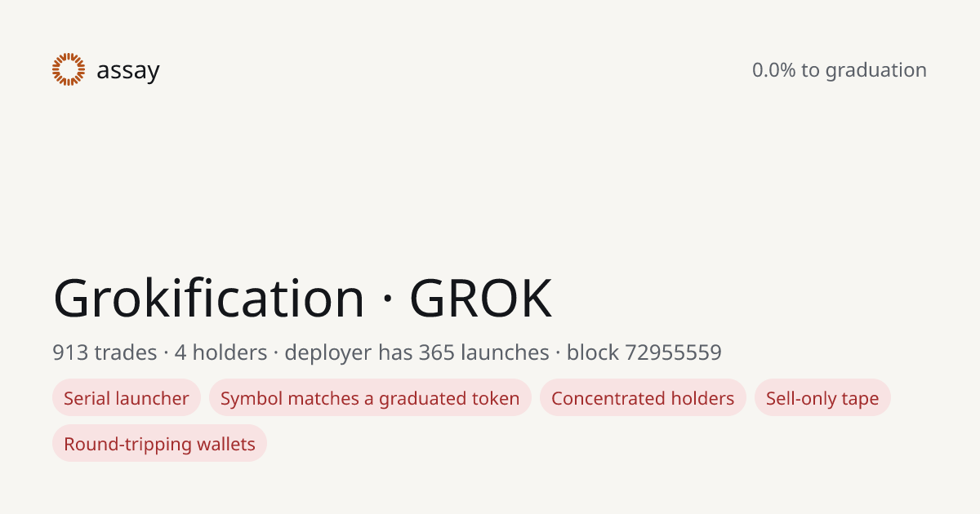Click the Concentrated holders tag
The height and width of the screenshot is (514, 980).
point(643,398)
